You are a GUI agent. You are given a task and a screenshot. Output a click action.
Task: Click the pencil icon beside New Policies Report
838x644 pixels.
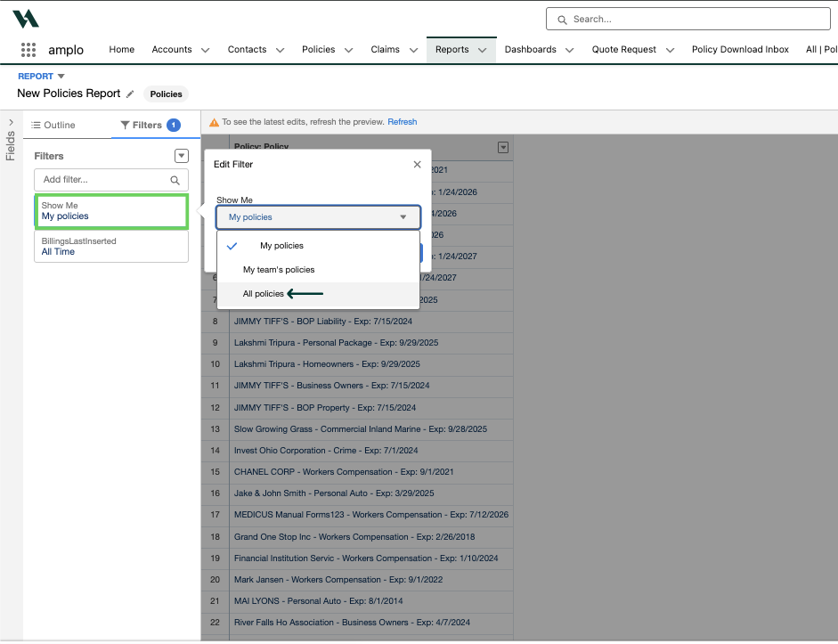[130, 94]
